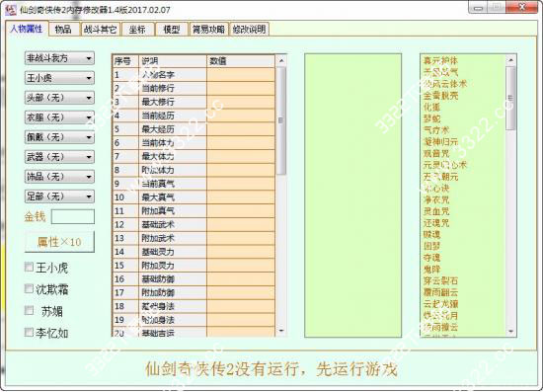543x392 pixels.
Task: Select the 人物属性 tab
Action: [27, 29]
